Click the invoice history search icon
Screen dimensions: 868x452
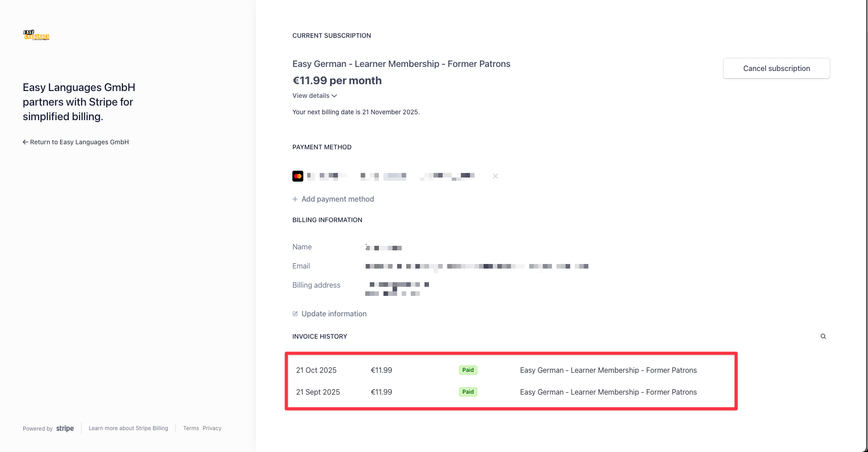click(823, 336)
